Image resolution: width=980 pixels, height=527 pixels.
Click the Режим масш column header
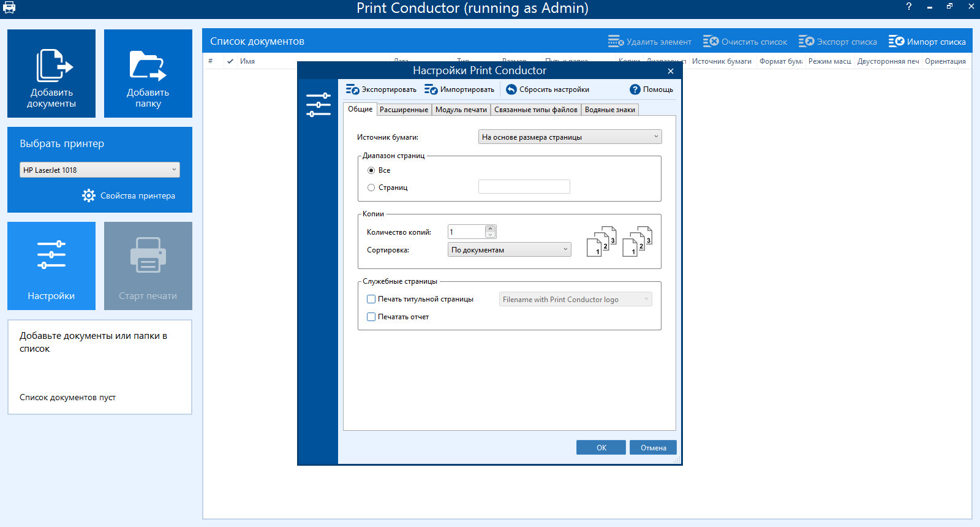[830, 61]
